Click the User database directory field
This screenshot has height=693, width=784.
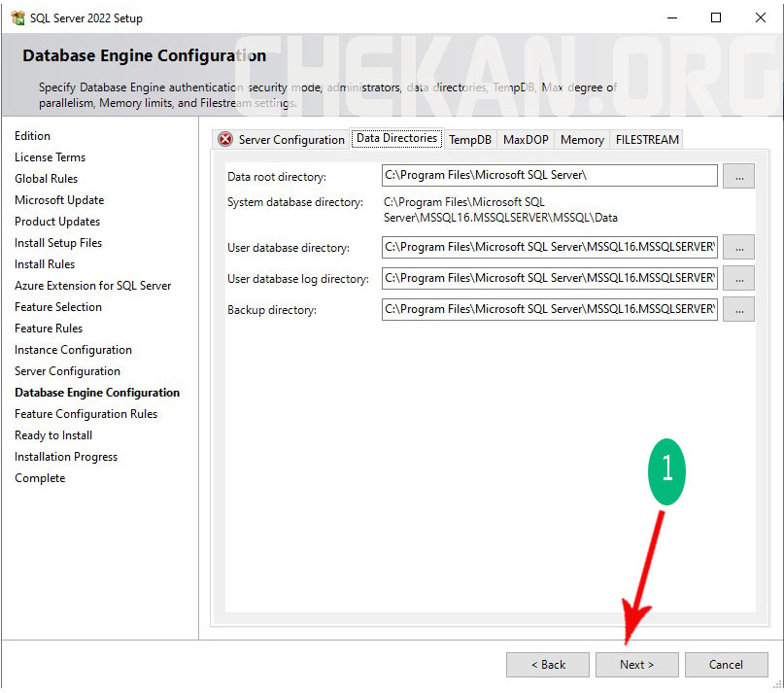(550, 247)
